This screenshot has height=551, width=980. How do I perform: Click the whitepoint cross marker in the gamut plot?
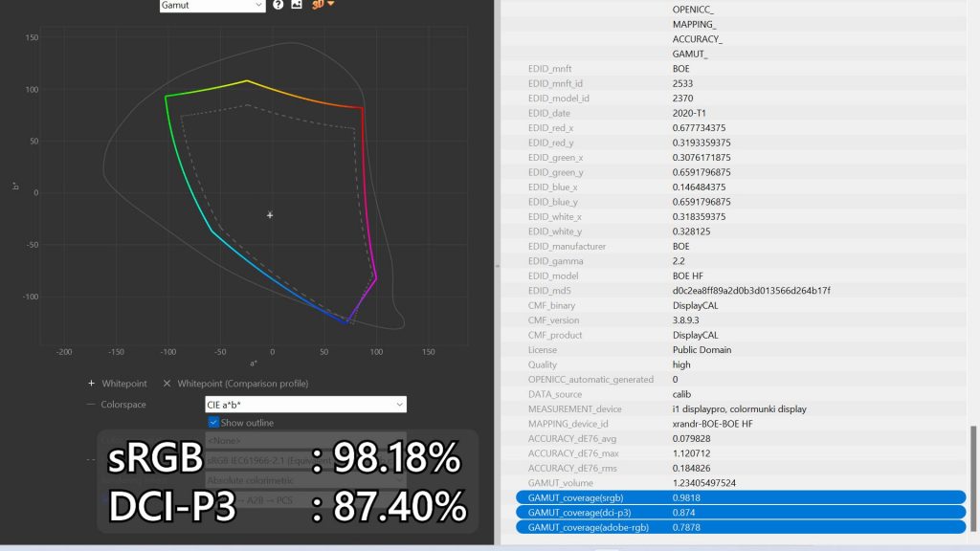pyautogui.click(x=270, y=215)
